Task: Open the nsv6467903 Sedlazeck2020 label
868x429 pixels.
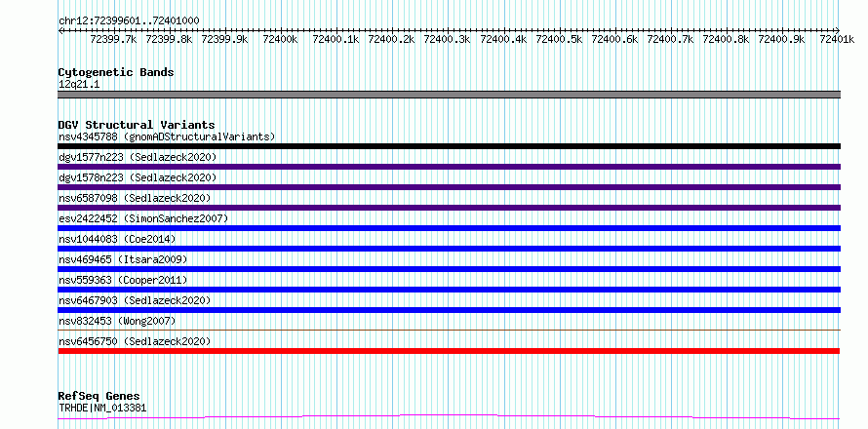Action: coord(135,300)
